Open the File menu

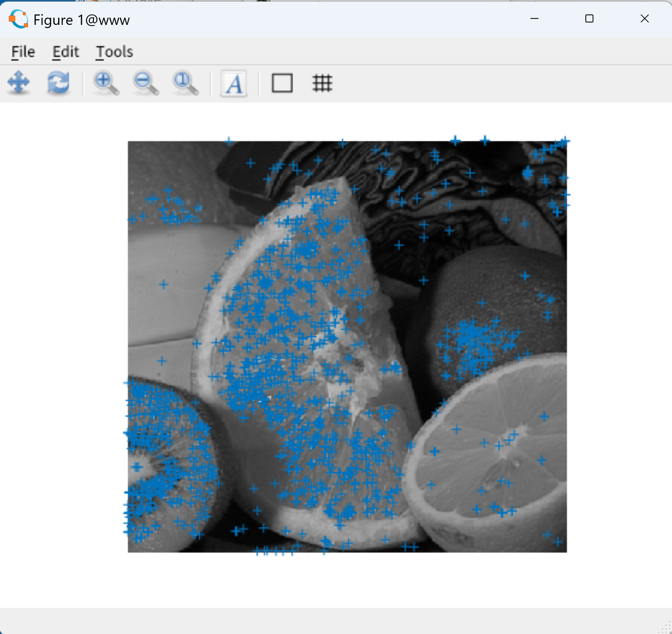[23, 52]
